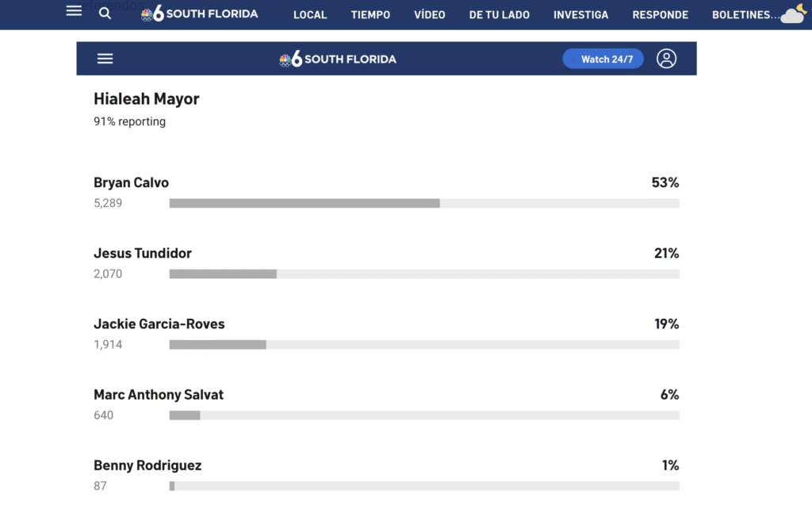Click the Marc Anthony Salvat candidate name

[x=159, y=394]
